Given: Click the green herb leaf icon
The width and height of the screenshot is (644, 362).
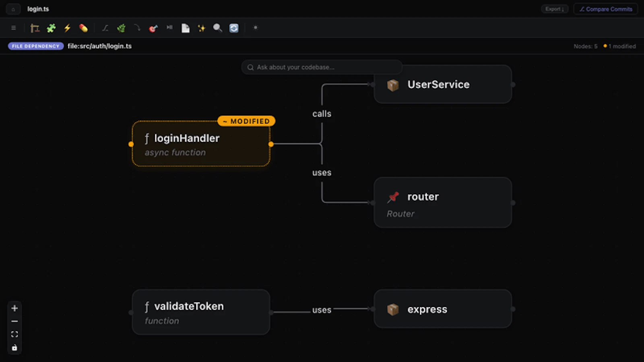Looking at the screenshot, I should click(x=121, y=28).
